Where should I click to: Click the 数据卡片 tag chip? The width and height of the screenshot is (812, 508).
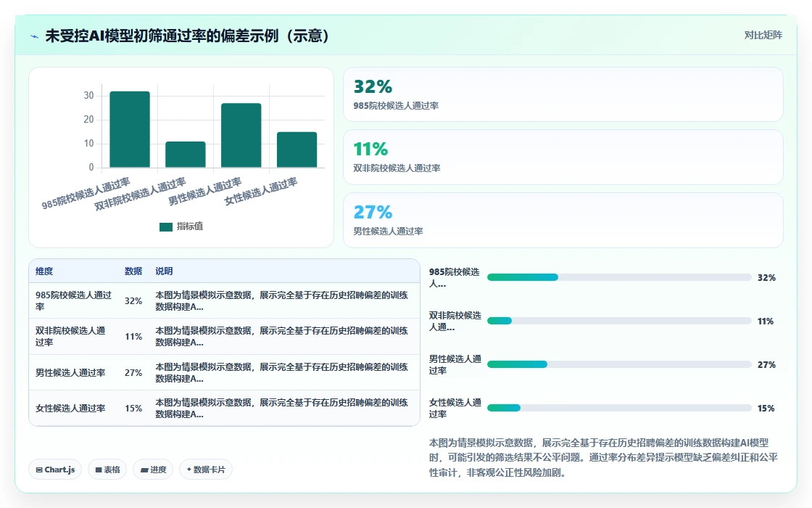point(206,470)
